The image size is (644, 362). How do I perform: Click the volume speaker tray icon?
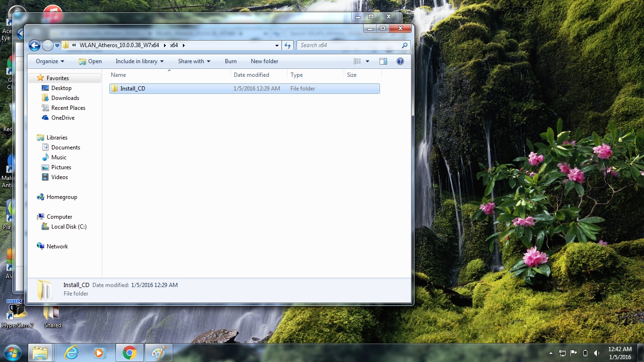[597, 353]
